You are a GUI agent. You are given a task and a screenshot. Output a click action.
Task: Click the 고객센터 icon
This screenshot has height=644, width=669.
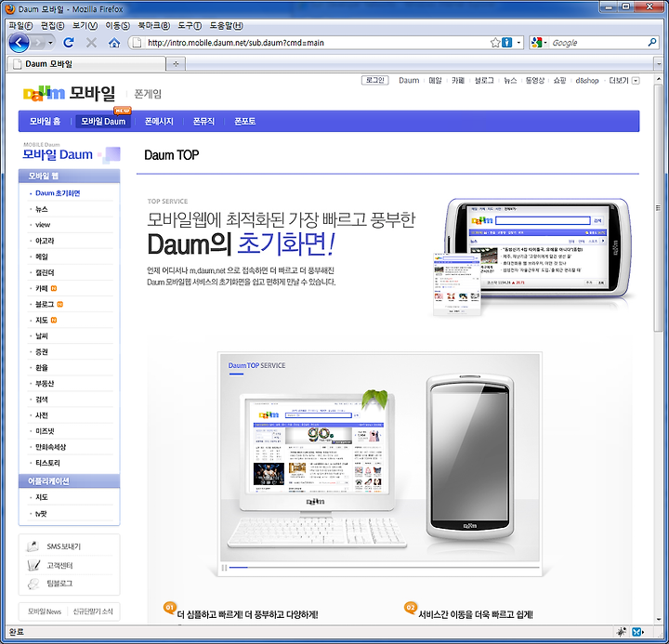point(33,565)
